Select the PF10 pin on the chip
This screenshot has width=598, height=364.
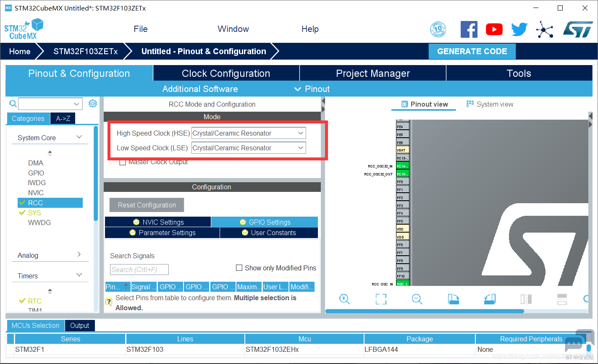click(x=402, y=276)
